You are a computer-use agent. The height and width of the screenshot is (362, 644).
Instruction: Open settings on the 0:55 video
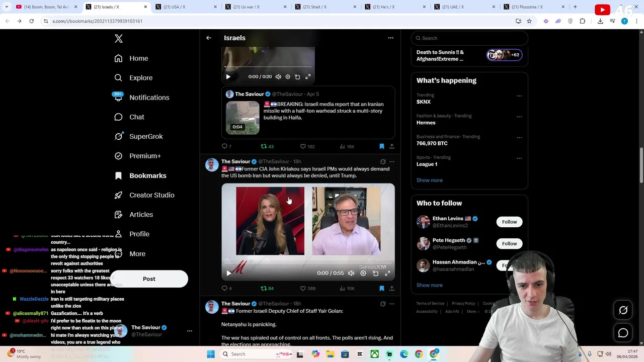[363, 273]
